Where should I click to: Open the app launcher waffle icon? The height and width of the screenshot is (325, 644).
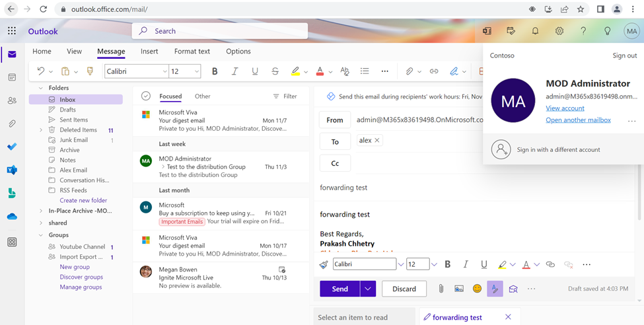(12, 31)
